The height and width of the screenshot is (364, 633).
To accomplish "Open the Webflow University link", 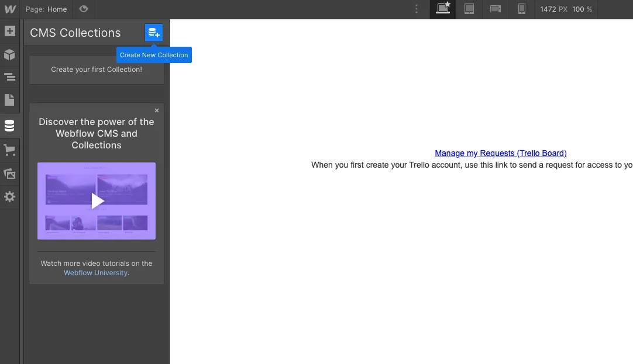I will pyautogui.click(x=96, y=272).
